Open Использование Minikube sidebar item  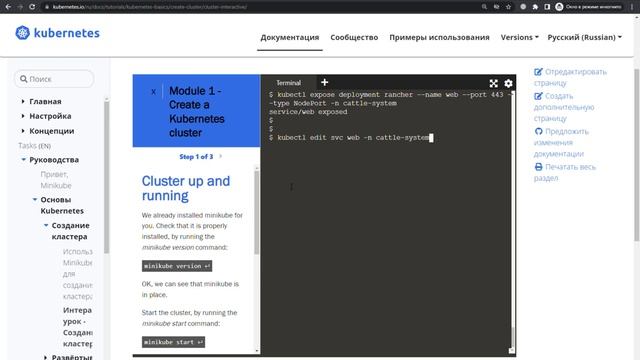tap(78, 273)
